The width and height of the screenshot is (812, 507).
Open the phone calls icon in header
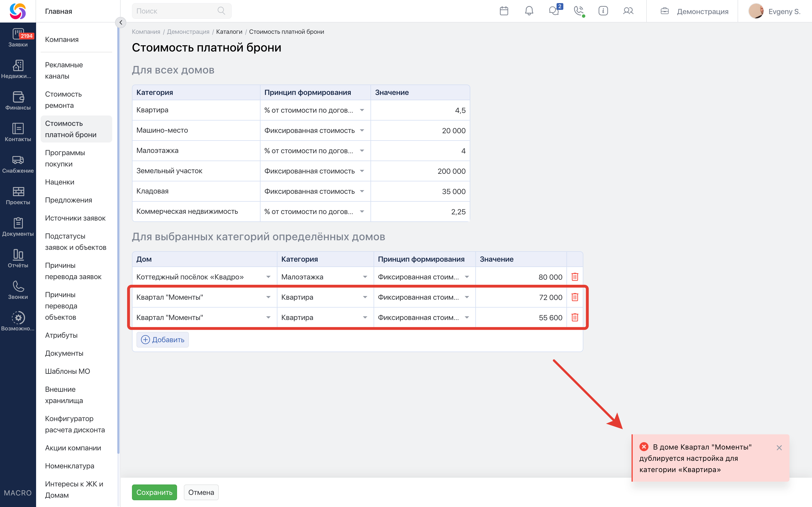point(579,11)
